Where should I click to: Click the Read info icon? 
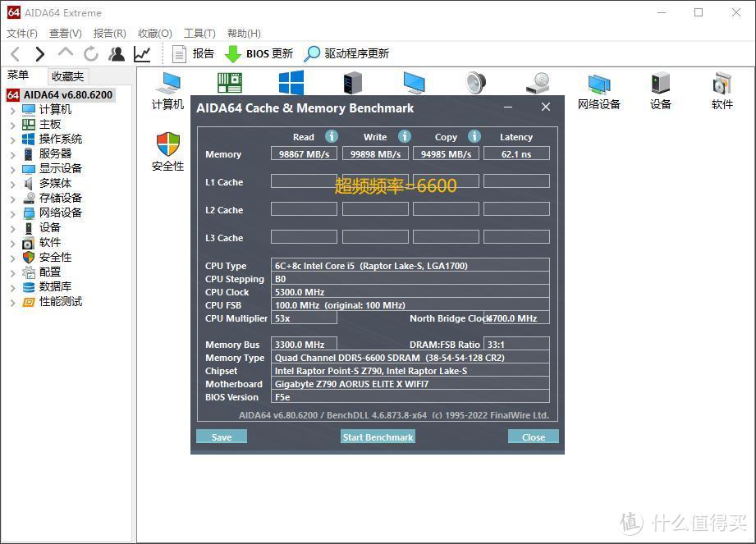(332, 136)
